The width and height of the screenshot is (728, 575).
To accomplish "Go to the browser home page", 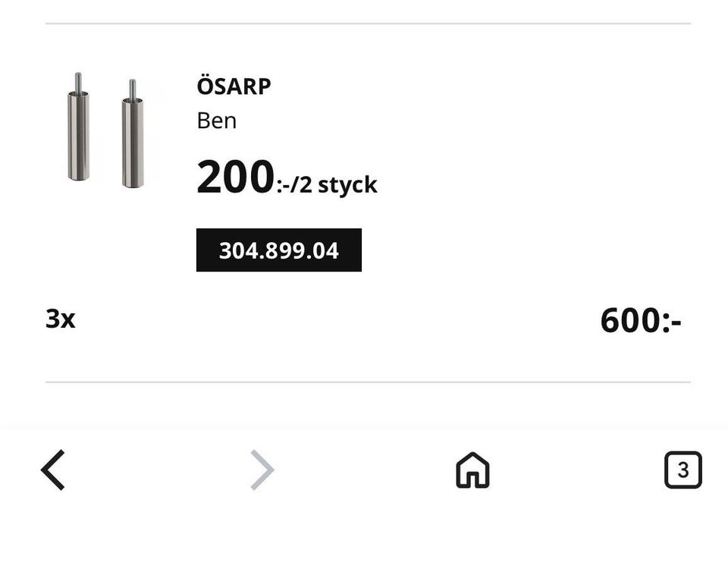I will (472, 470).
